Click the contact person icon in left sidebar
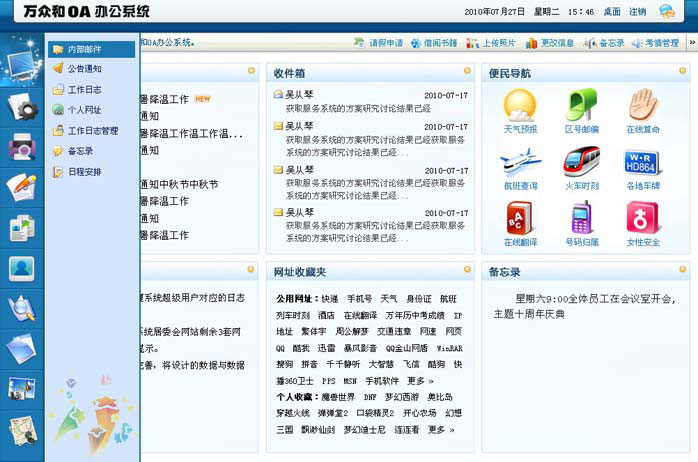This screenshot has width=698, height=462. (x=21, y=267)
